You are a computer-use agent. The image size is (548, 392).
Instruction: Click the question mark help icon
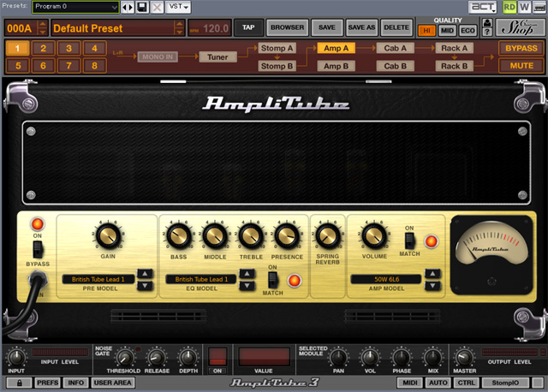coord(487,33)
